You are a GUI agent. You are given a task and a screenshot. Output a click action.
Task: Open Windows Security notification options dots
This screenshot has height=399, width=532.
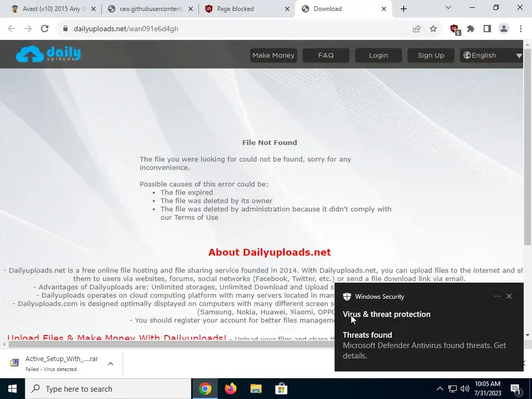click(497, 296)
